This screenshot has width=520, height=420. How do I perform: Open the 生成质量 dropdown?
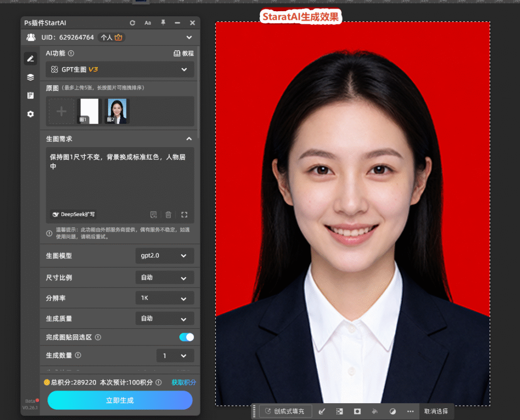pos(165,319)
